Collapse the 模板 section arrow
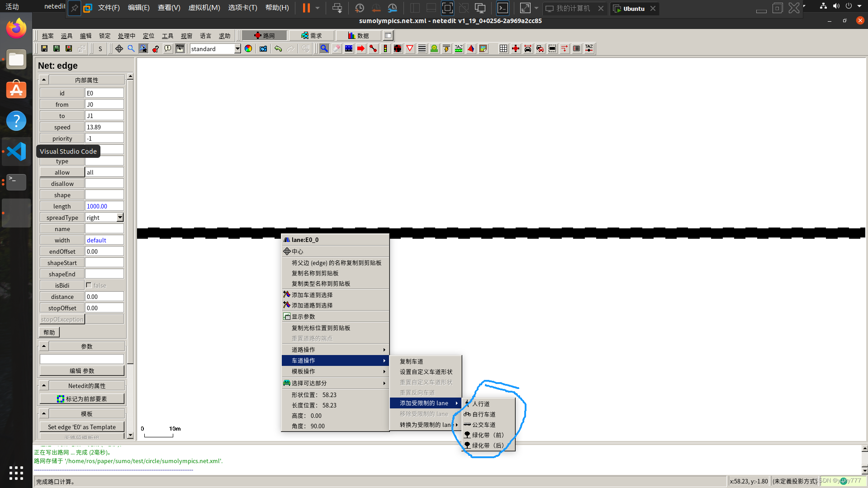868x488 pixels. click(44, 414)
